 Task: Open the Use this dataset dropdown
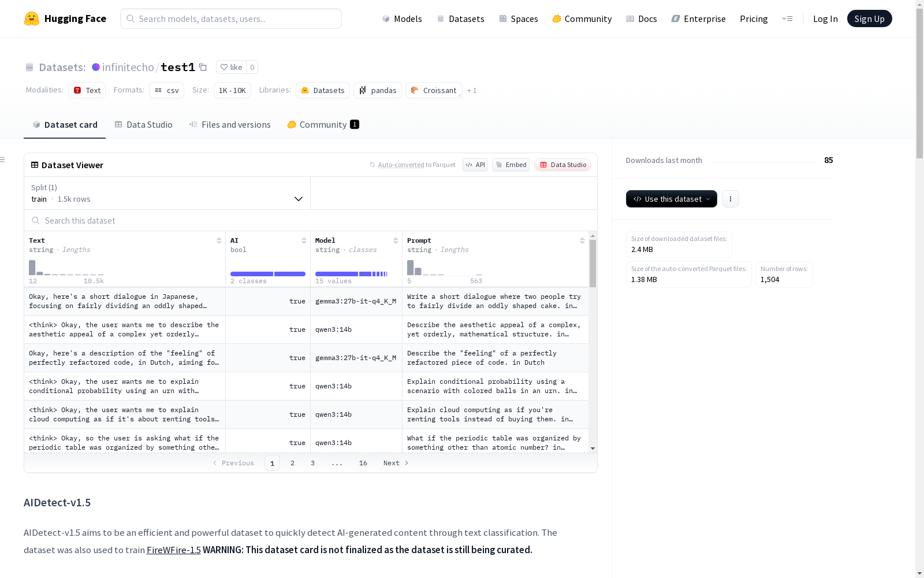tap(672, 199)
